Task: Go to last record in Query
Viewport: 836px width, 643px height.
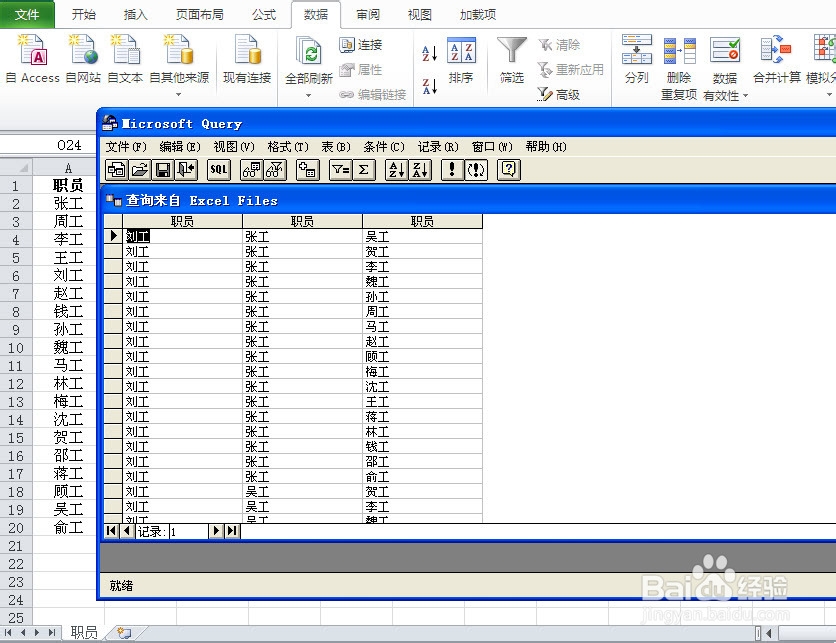Action: pos(232,531)
